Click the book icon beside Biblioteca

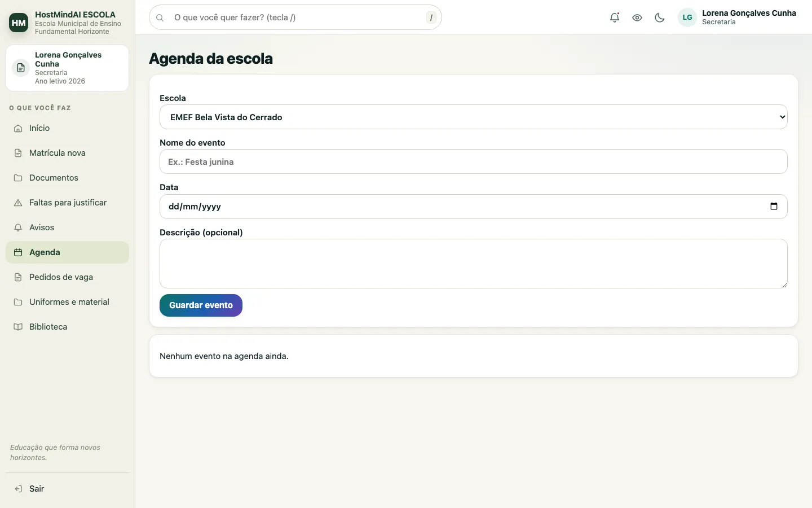tap(18, 327)
